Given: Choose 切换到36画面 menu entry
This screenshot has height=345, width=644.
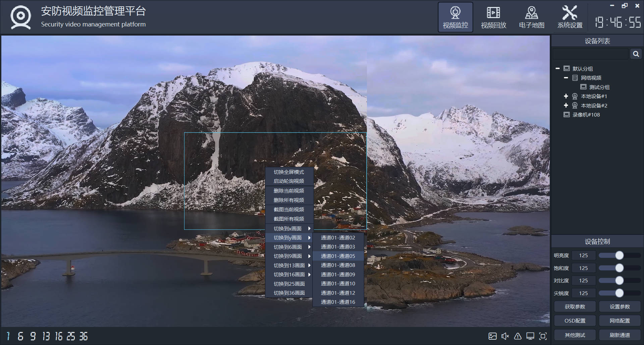Looking at the screenshot, I should [x=289, y=293].
